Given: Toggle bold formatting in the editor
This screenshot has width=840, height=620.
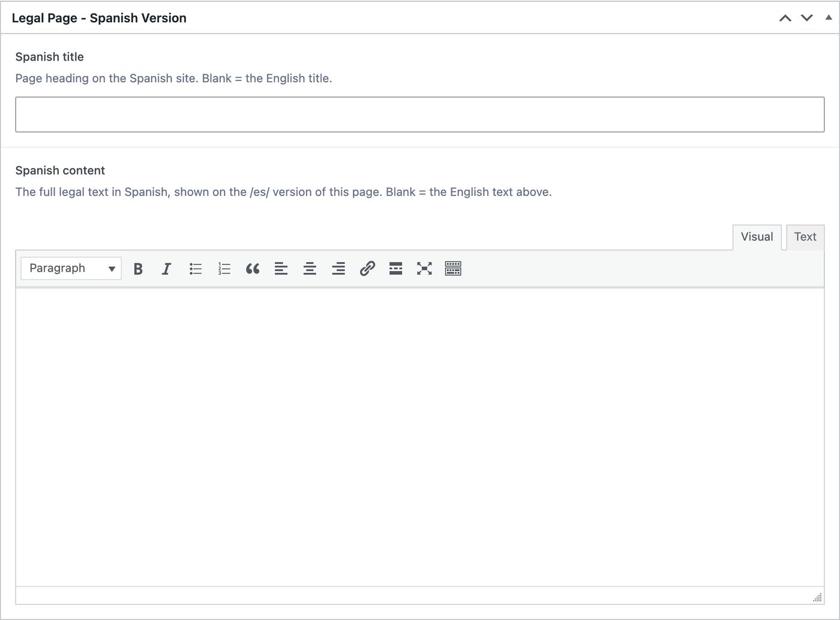Looking at the screenshot, I should [x=138, y=269].
